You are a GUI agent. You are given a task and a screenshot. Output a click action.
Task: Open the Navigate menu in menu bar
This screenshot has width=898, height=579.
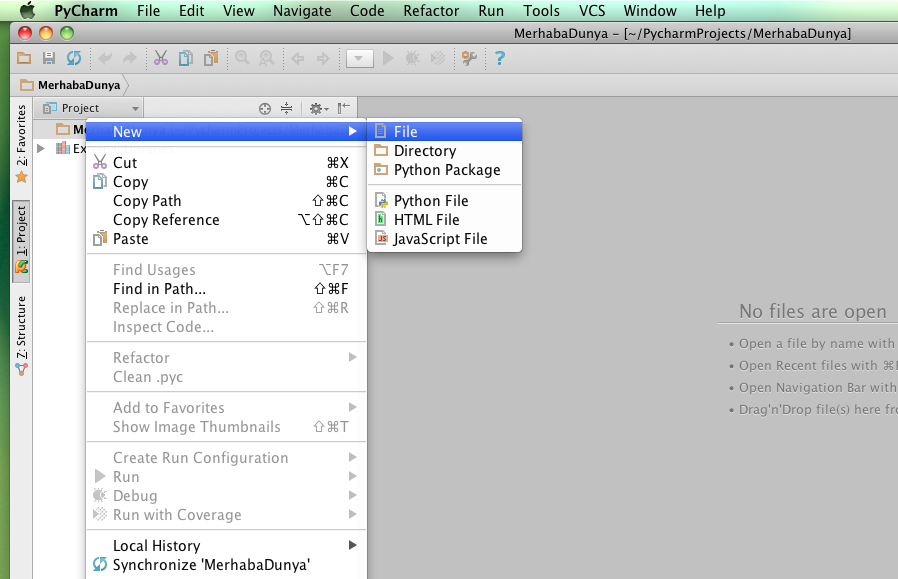pyautogui.click(x=302, y=10)
